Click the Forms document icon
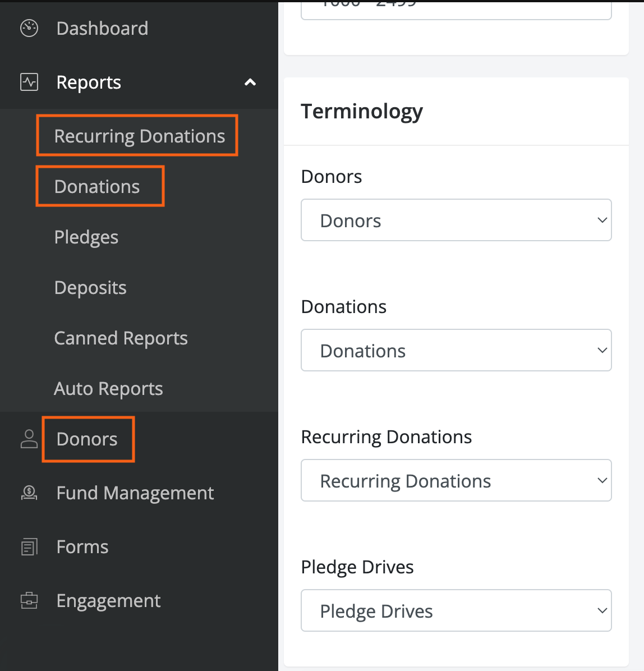The width and height of the screenshot is (644, 671). (29, 547)
